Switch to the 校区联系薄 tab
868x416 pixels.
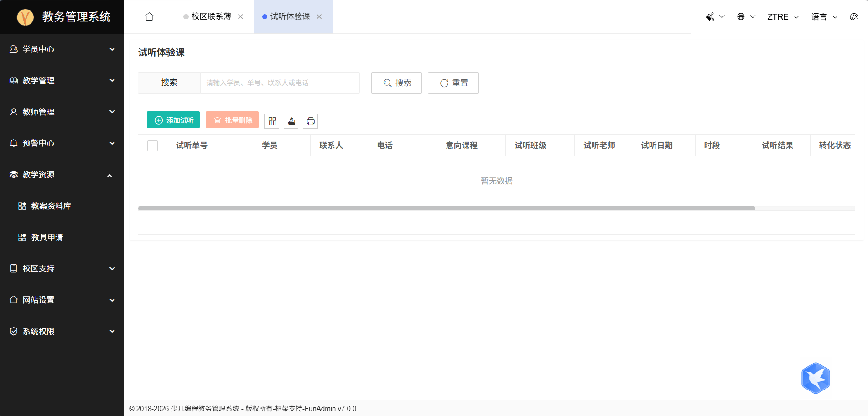(211, 17)
